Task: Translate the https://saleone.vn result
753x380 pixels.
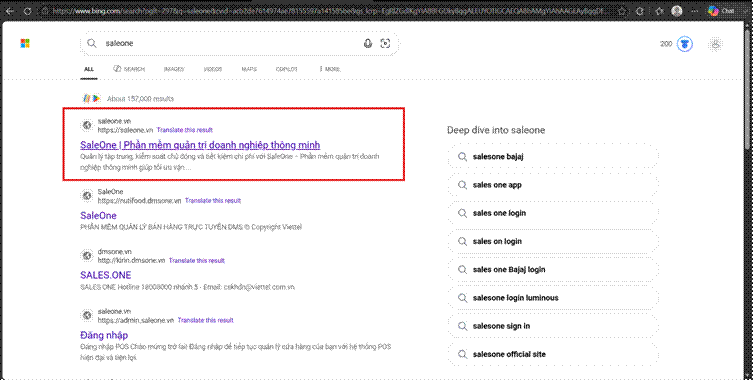Action: [185, 130]
